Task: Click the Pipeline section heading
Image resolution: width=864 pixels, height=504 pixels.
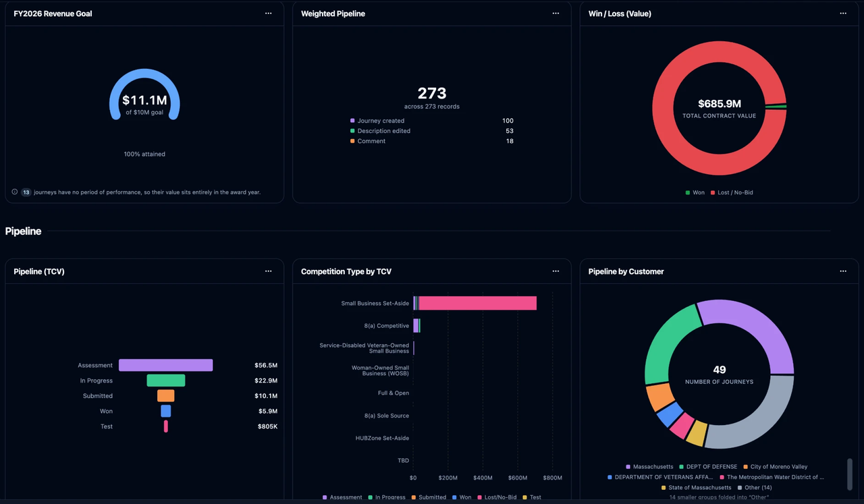Action: click(23, 231)
